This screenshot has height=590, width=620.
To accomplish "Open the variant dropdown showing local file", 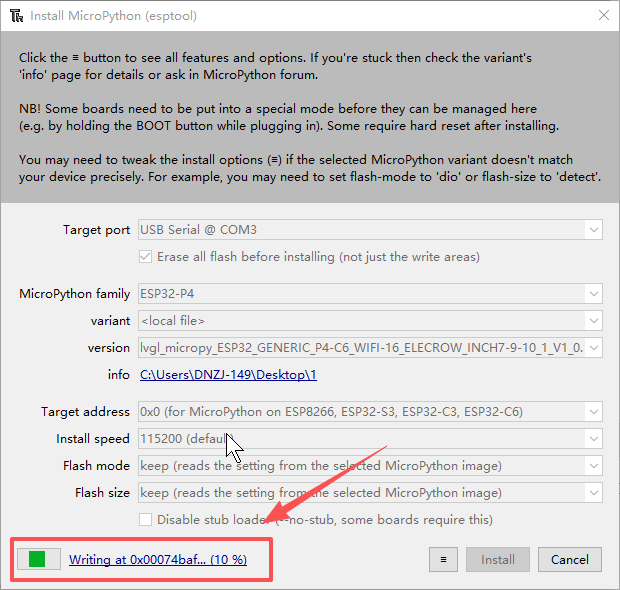I will click(x=594, y=321).
